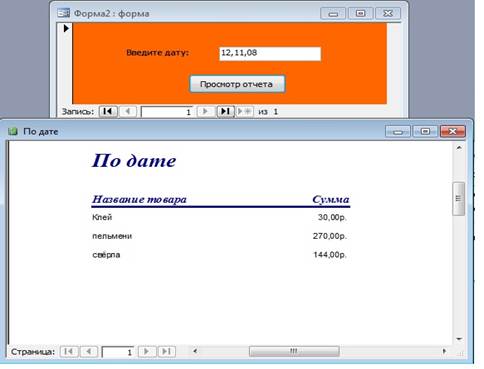This screenshot has width=484, height=369.
Task: Go to next record in Форма2 navigator
Action: [205, 111]
